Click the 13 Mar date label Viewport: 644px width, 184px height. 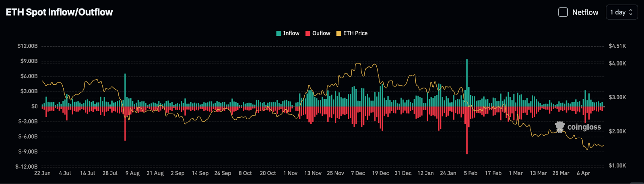click(x=538, y=173)
